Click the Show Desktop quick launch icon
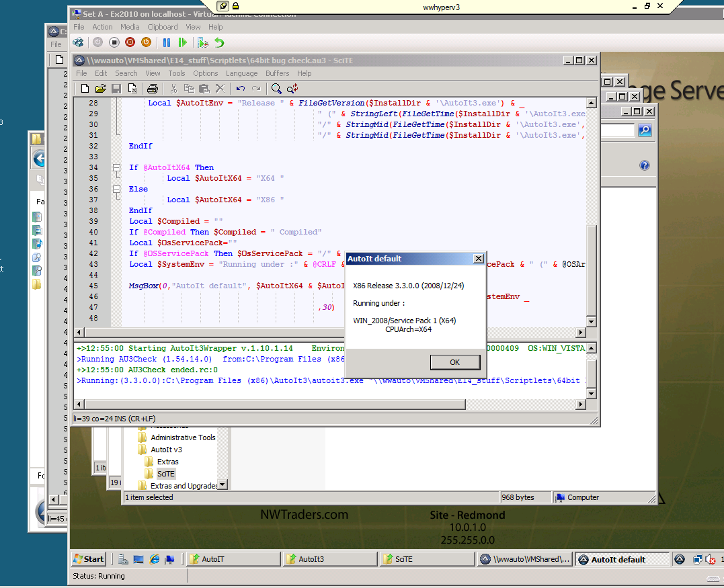 (138, 559)
